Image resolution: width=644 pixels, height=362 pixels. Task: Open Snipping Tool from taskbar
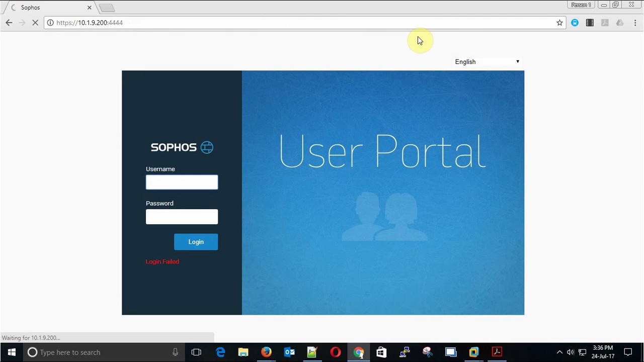[x=427, y=352]
